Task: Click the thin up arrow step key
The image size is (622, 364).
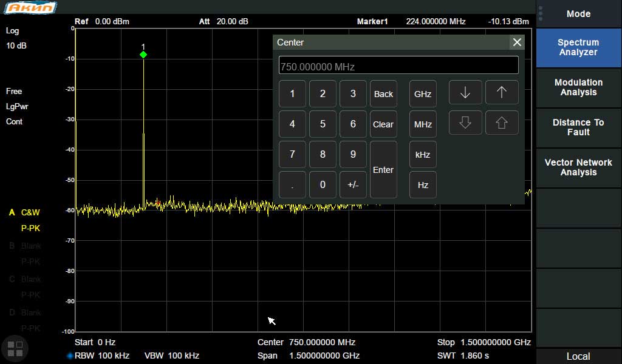Action: pos(501,92)
